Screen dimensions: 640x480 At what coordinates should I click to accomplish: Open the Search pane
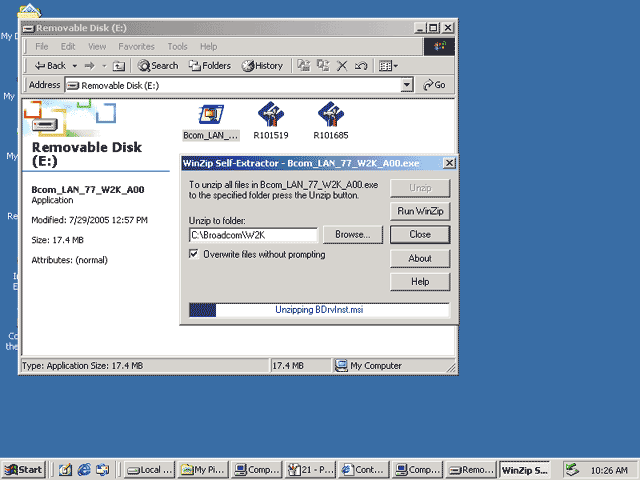[158, 65]
